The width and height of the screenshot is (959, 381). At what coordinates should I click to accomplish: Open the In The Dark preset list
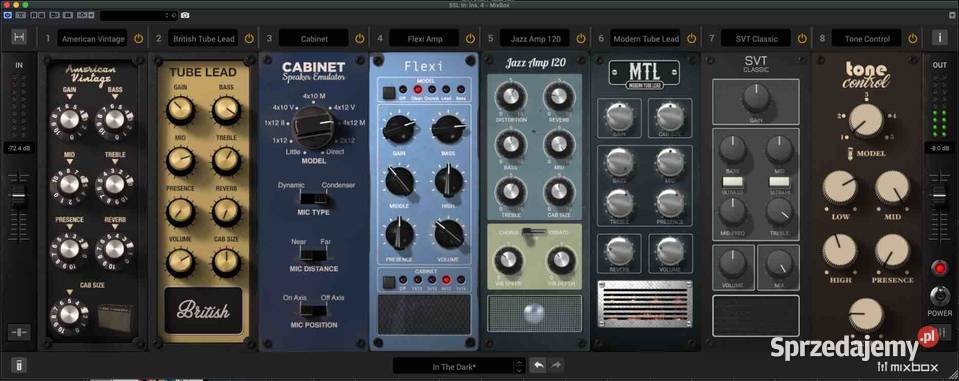pos(453,366)
